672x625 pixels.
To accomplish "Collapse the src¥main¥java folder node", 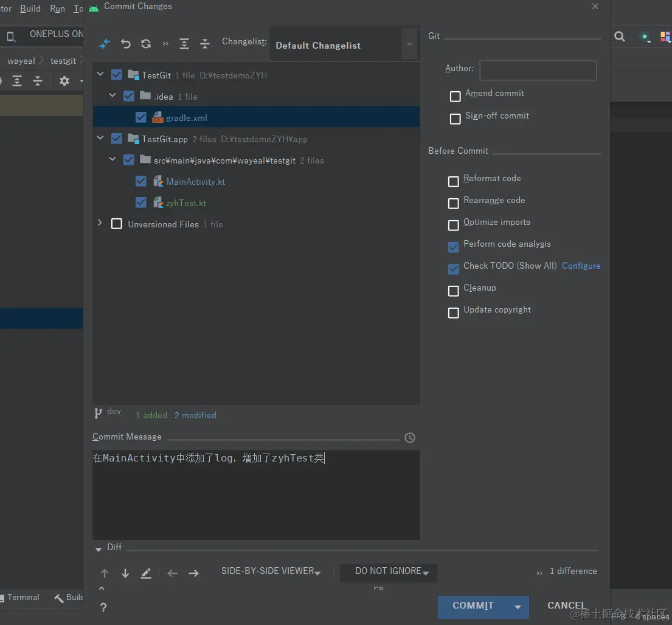I will click(x=113, y=159).
